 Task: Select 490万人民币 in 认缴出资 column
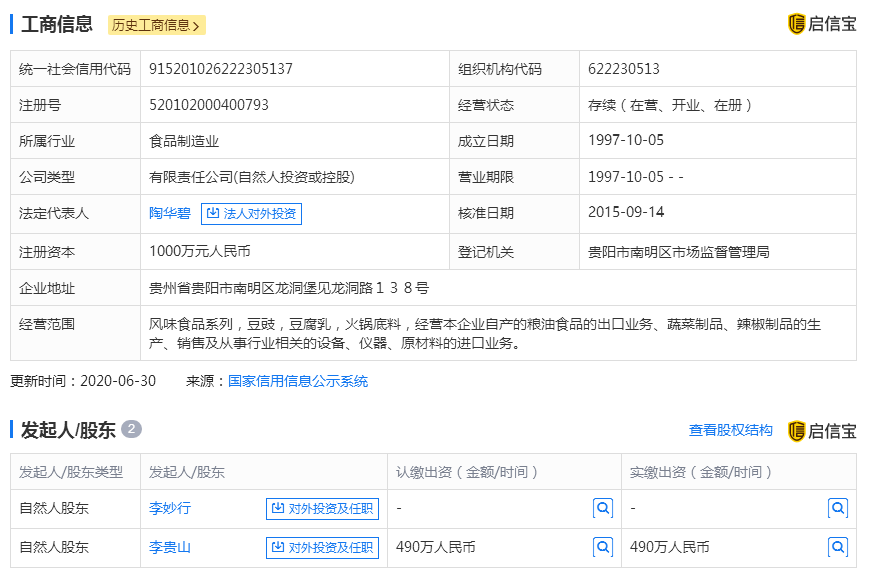tap(435, 547)
